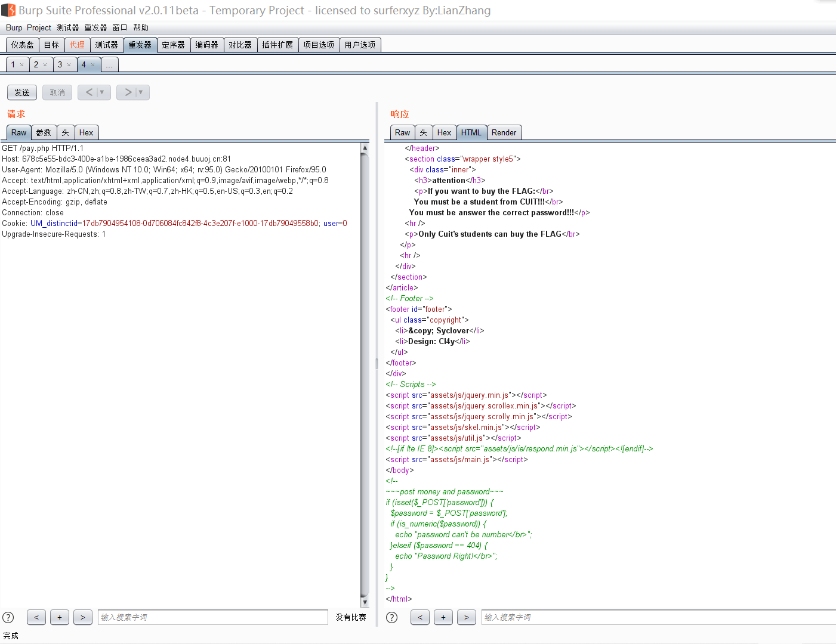Screen dimensions: 836x644
Task: Select the request Hex tab
Action: (x=87, y=132)
